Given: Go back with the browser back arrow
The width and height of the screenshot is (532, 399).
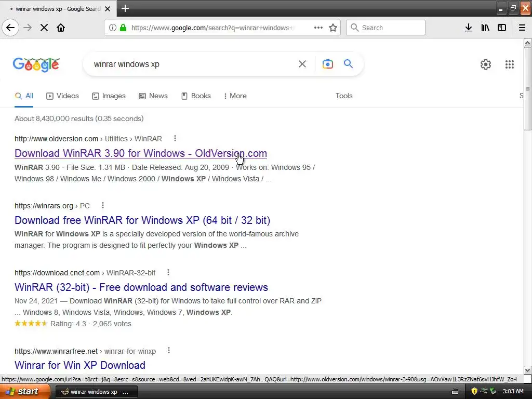Looking at the screenshot, I should [10, 28].
